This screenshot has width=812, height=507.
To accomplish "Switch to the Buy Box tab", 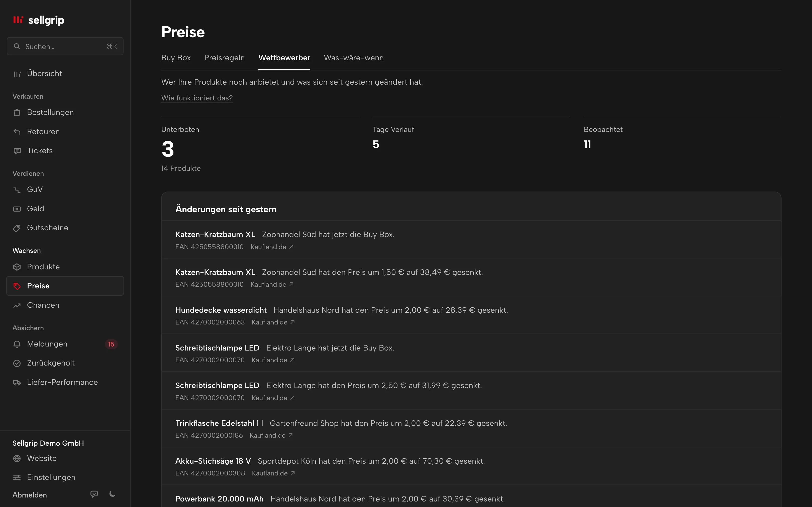I will pos(176,58).
